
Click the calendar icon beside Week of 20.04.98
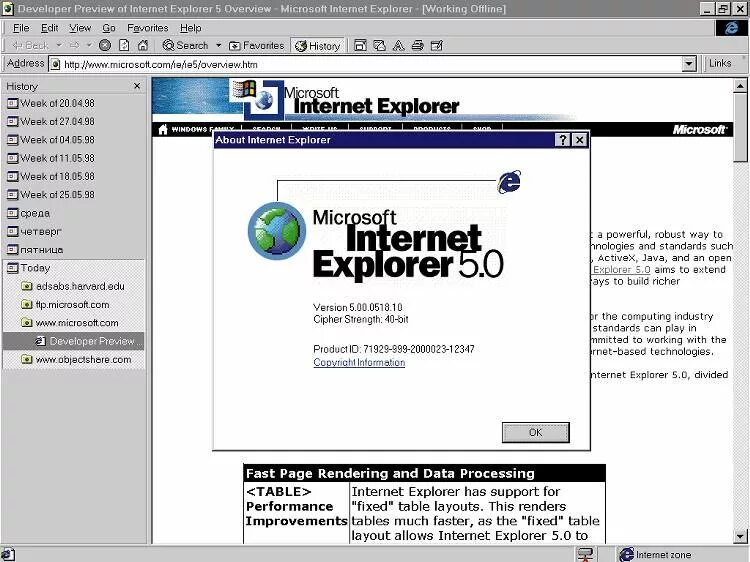coord(12,103)
